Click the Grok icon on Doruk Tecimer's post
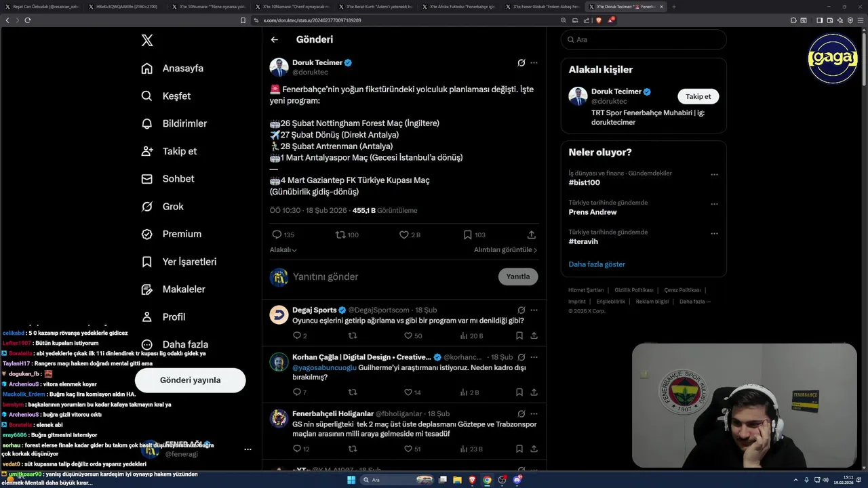This screenshot has width=868, height=488. tap(521, 62)
